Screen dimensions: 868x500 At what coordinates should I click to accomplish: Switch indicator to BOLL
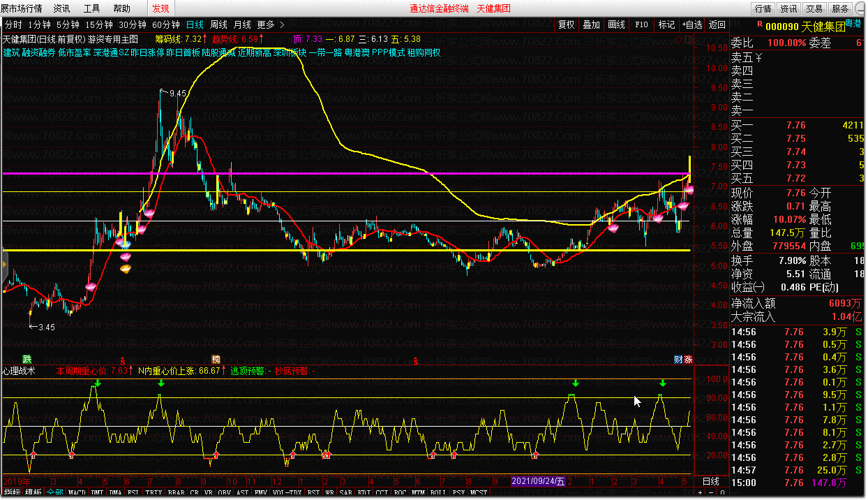click(437, 493)
